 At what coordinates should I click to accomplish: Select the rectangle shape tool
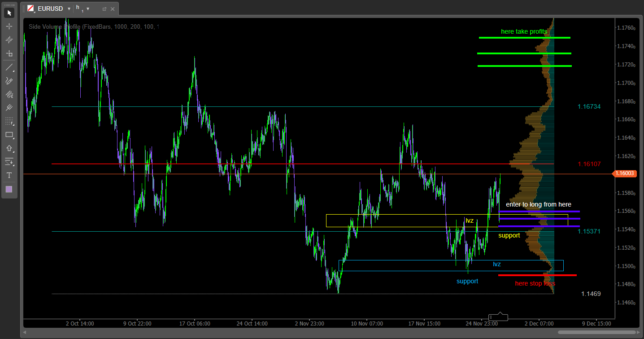click(x=9, y=135)
